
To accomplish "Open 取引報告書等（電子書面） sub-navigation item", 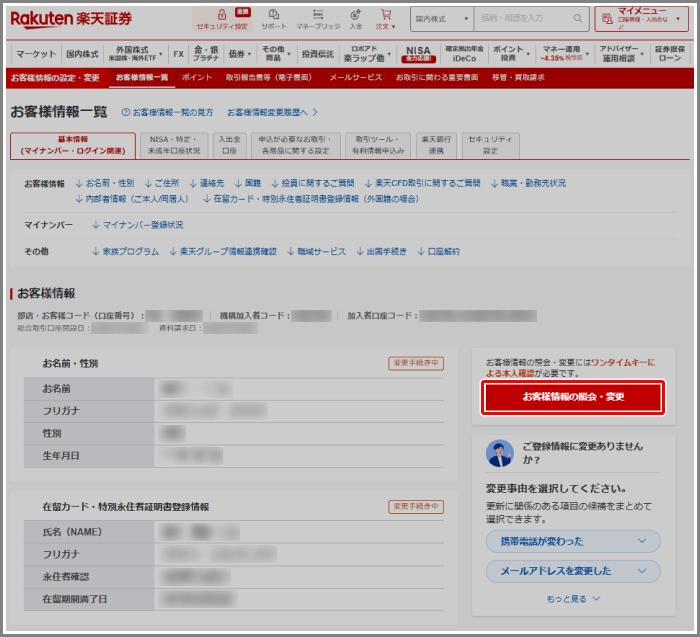I will pos(269,78).
